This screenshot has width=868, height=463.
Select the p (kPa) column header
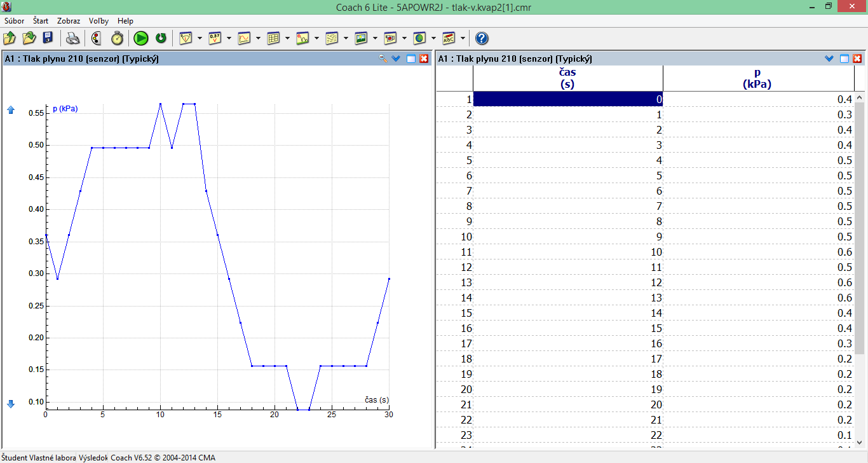[757, 78]
